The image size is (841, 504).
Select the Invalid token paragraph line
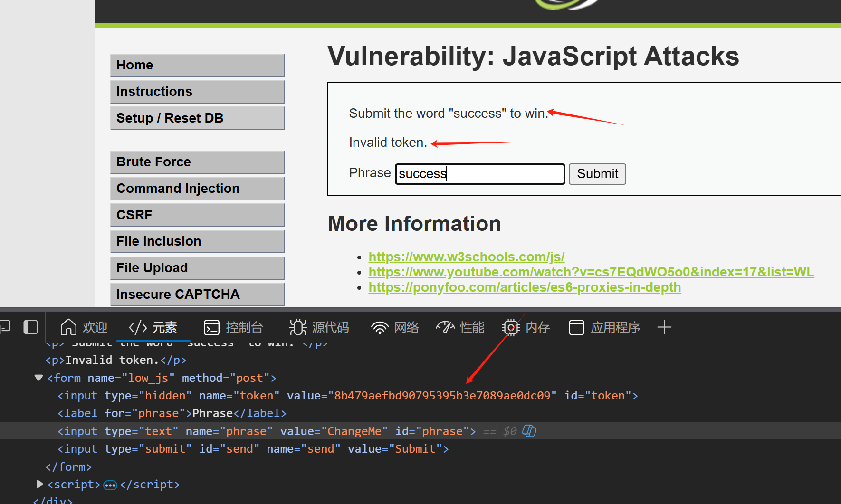pyautogui.click(x=116, y=360)
